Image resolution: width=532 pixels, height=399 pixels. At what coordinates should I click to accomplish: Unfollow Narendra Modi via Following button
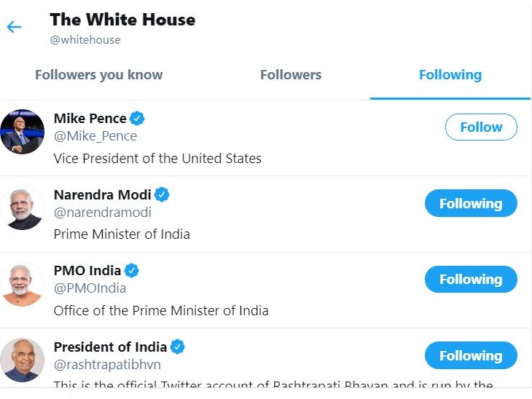click(471, 203)
